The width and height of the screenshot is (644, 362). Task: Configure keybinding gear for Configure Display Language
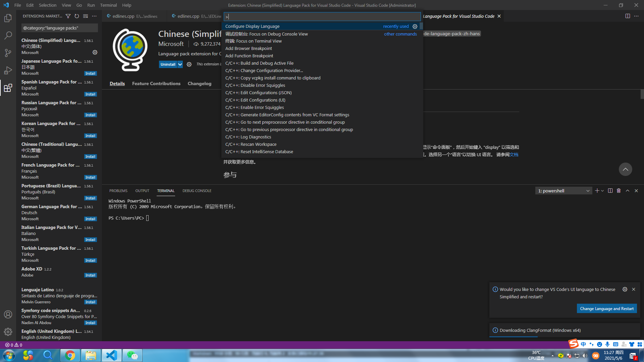415,26
